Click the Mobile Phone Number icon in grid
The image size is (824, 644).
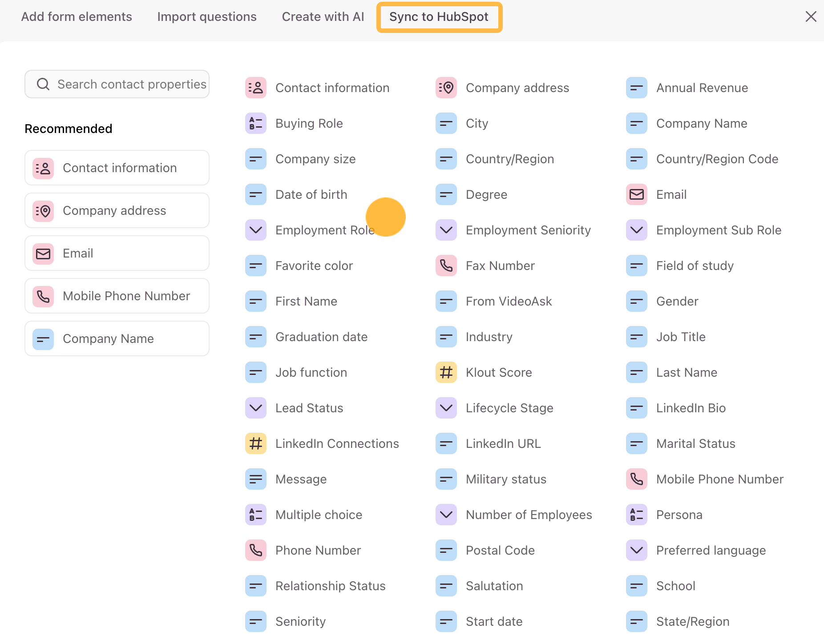637,479
